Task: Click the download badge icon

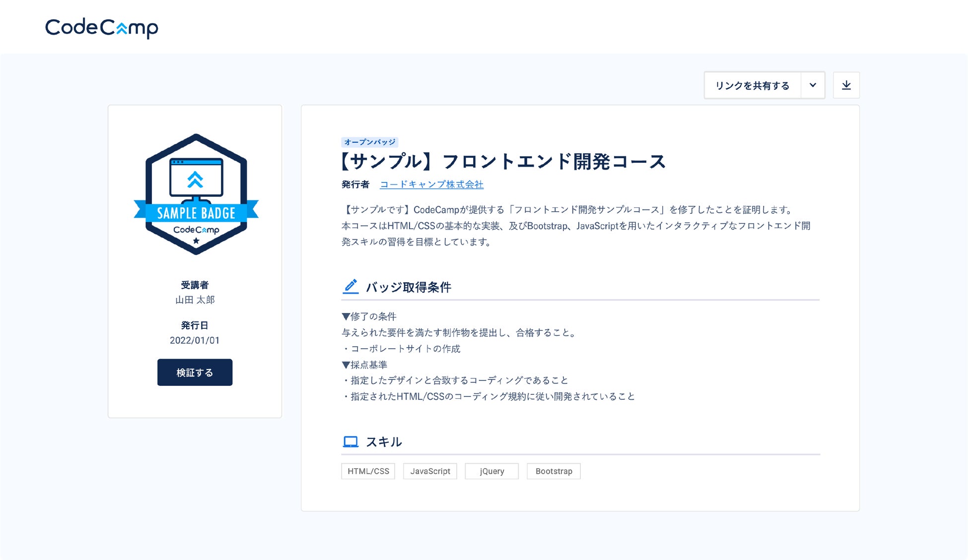Action: [846, 85]
